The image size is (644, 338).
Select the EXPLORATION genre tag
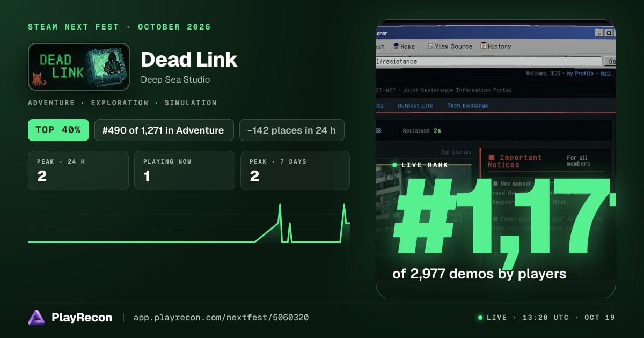[x=120, y=102]
